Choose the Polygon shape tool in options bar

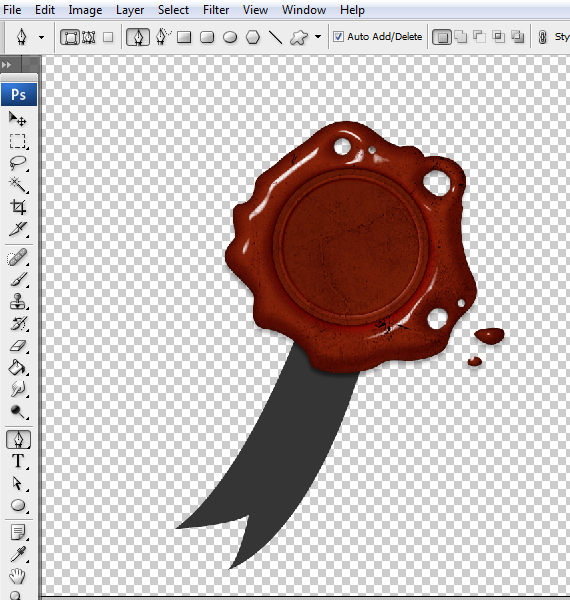pos(253,37)
